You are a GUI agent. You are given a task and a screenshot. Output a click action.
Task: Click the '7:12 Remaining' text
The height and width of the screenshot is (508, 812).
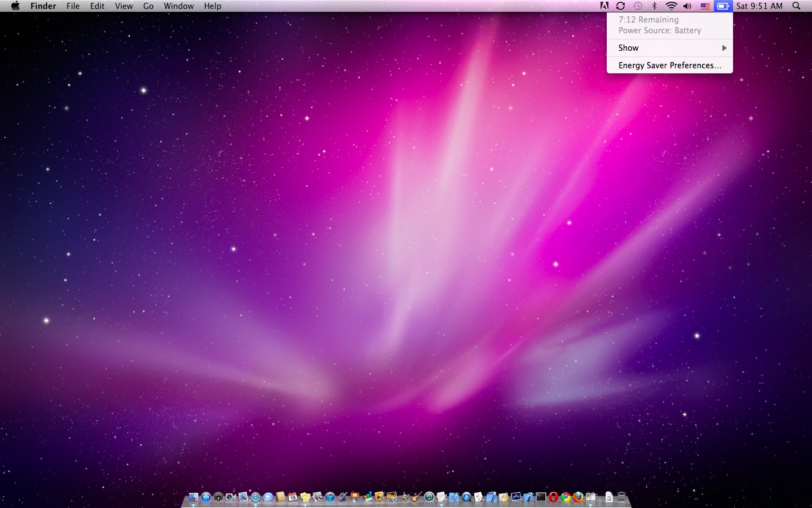point(648,20)
